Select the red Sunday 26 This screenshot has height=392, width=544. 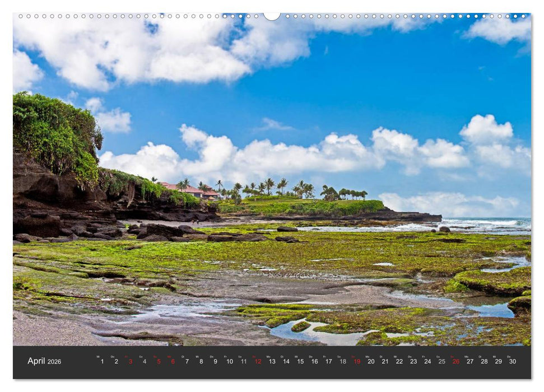click(454, 362)
